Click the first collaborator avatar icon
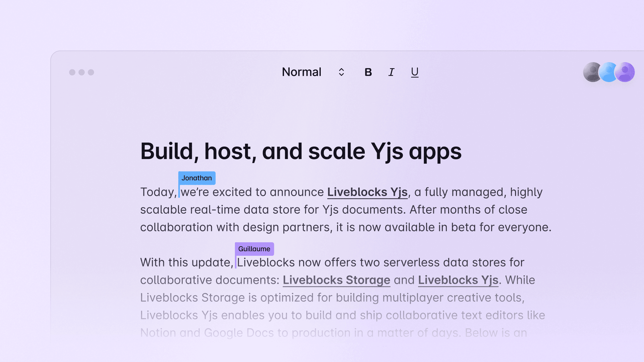 [592, 72]
